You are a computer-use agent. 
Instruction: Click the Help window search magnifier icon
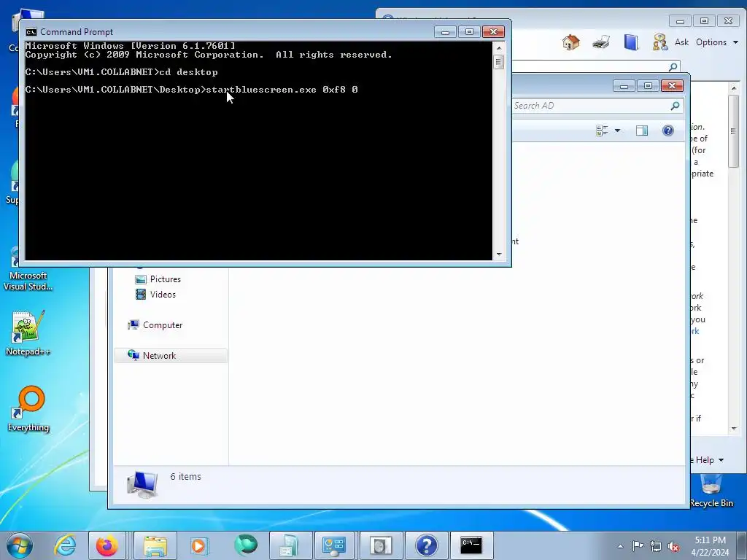673,67
